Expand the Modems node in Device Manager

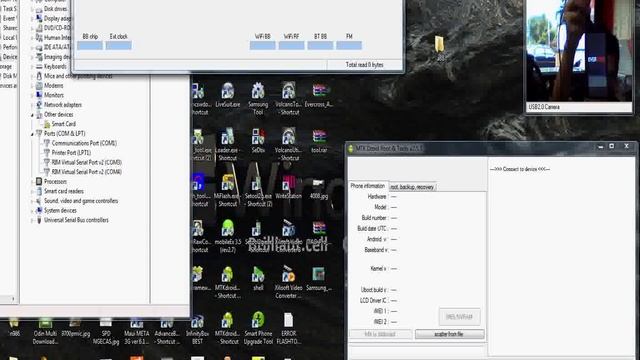click(x=33, y=86)
